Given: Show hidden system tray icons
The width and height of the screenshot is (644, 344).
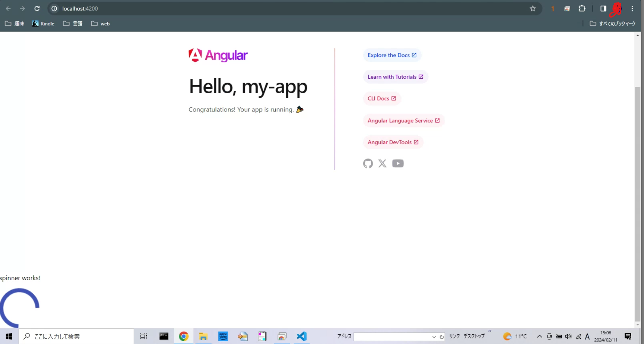Looking at the screenshot, I should click(540, 337).
